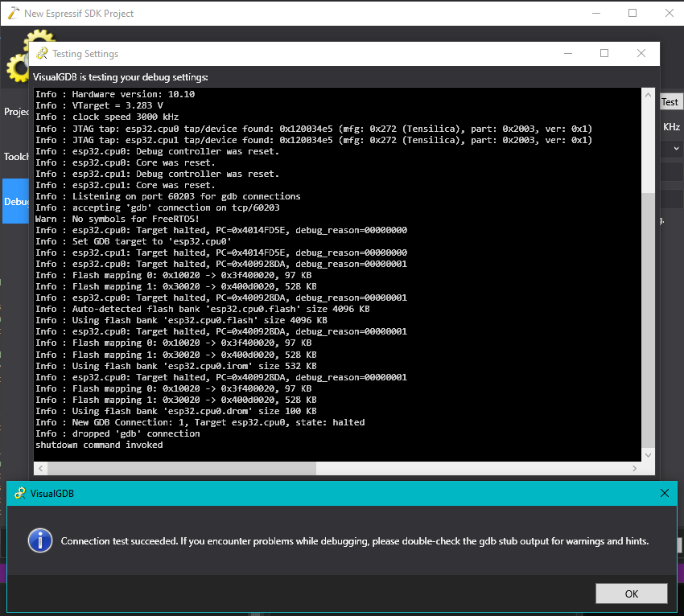Click the horizontal scrollbar thumb in log
Screen dimensions: 684x616
[182, 468]
